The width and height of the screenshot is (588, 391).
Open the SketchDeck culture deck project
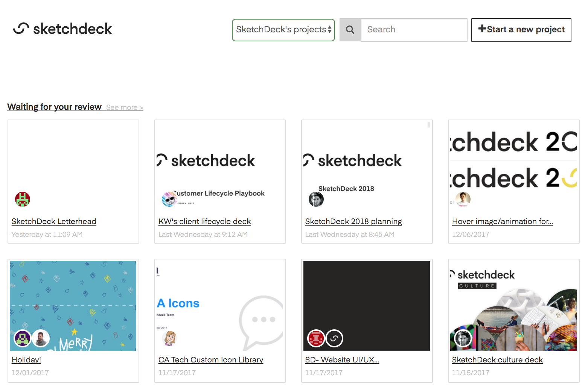[497, 360]
